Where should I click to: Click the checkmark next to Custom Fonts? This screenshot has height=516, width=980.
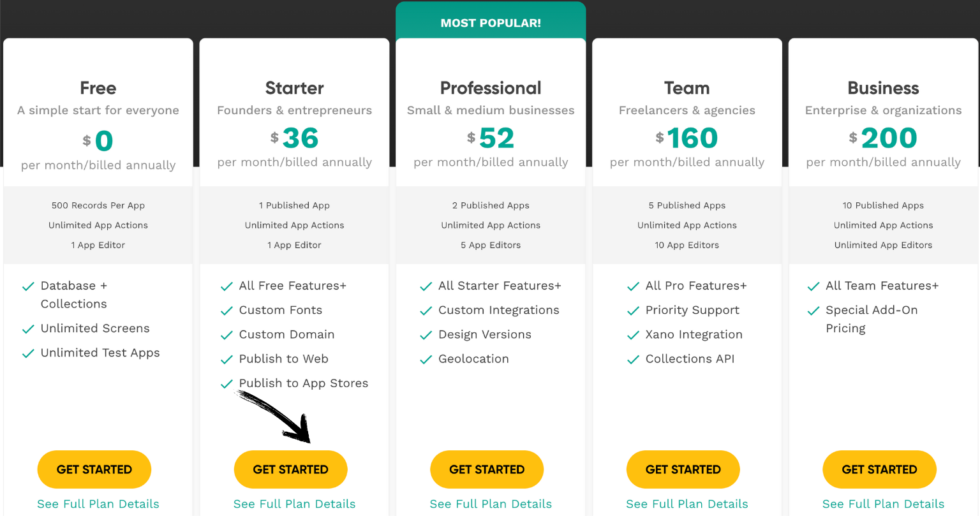click(x=226, y=310)
